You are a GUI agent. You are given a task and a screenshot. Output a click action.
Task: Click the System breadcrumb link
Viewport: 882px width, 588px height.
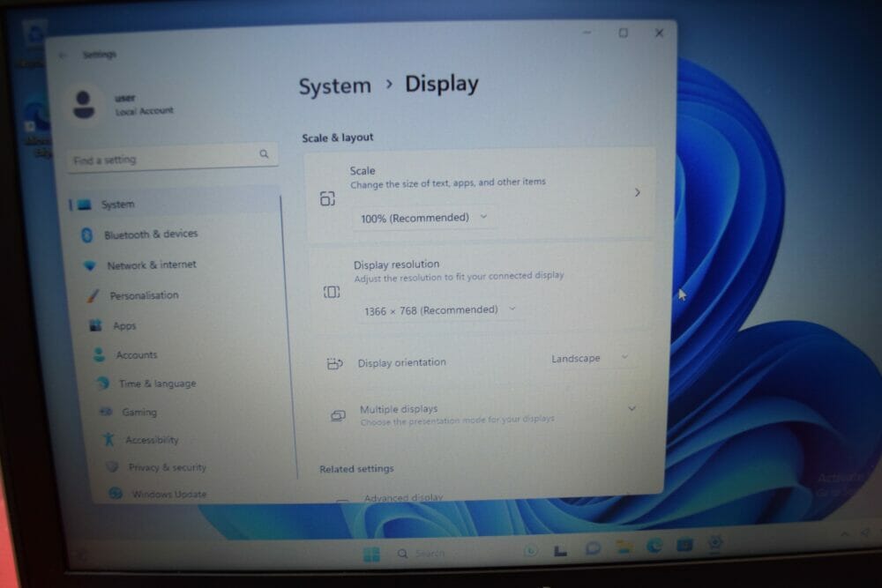[x=334, y=86]
